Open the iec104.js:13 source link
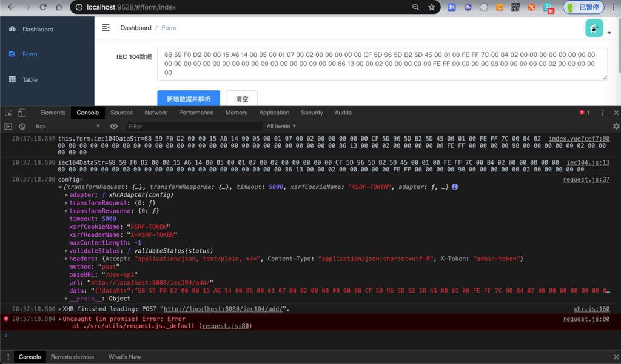 [x=588, y=162]
